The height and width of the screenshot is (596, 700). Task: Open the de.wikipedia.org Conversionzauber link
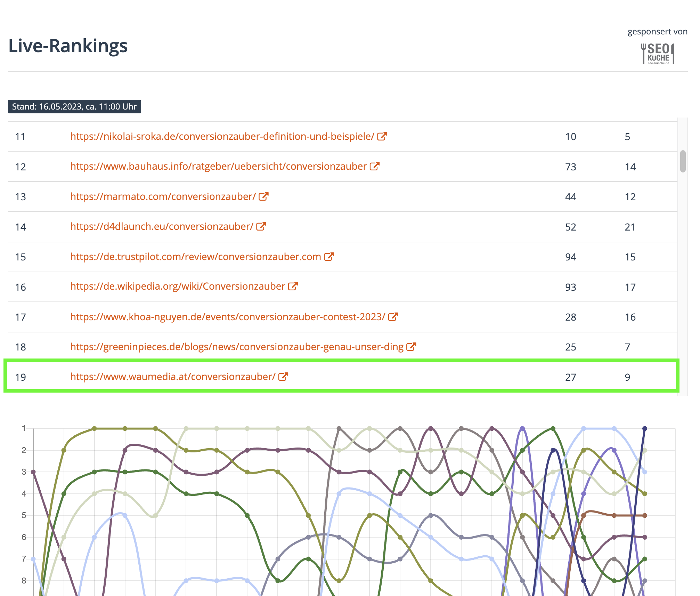click(178, 286)
